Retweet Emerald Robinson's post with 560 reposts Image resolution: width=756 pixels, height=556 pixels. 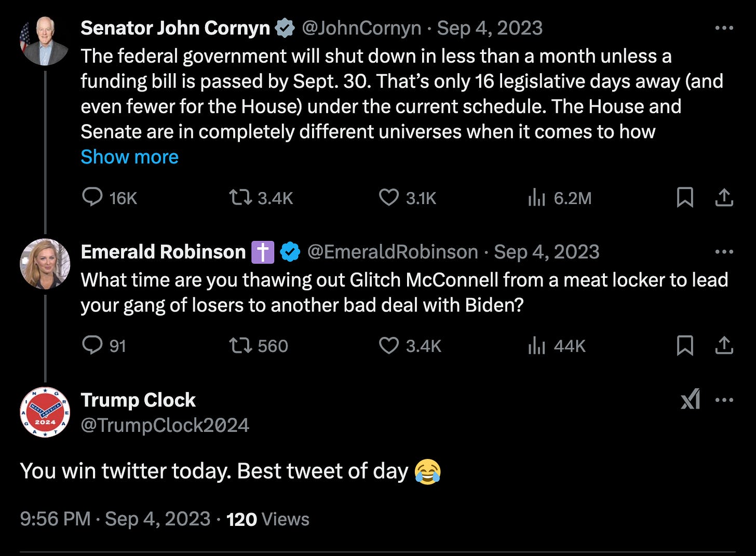(241, 345)
